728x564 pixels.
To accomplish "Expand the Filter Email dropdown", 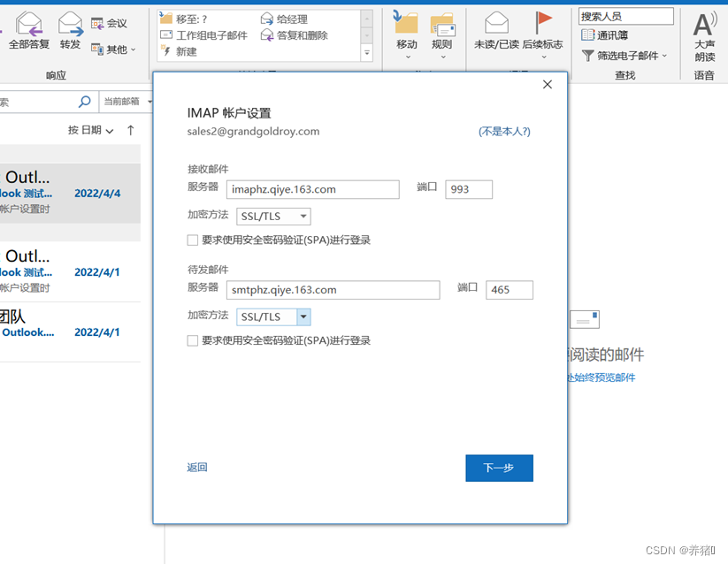I will [x=625, y=55].
